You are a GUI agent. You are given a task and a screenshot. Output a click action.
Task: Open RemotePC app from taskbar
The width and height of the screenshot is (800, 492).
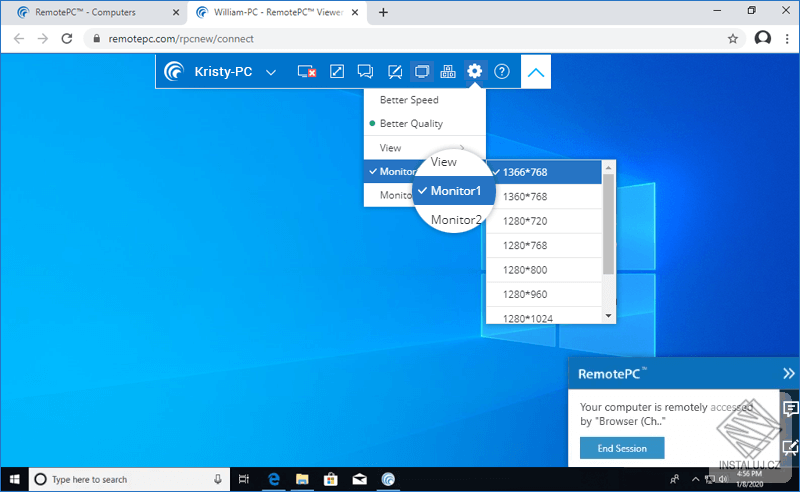coord(388,479)
